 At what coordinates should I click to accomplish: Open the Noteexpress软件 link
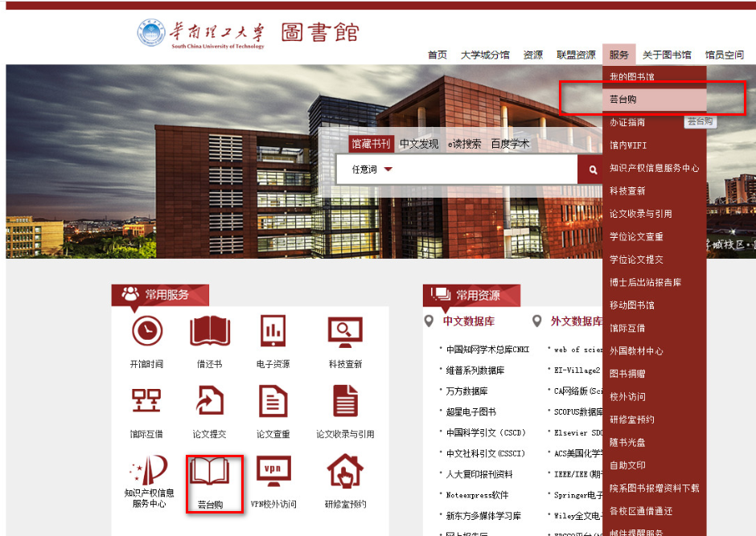[x=477, y=495]
